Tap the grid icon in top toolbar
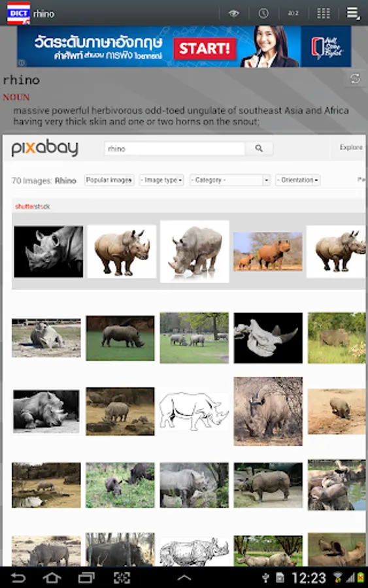The image size is (368, 588). 324,14
